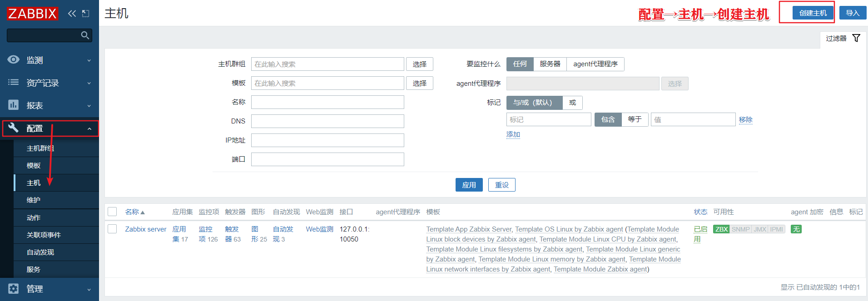The height and width of the screenshot is (301, 868).
Task: Choose 与/或 (默认) tag mode
Action: 534,103
